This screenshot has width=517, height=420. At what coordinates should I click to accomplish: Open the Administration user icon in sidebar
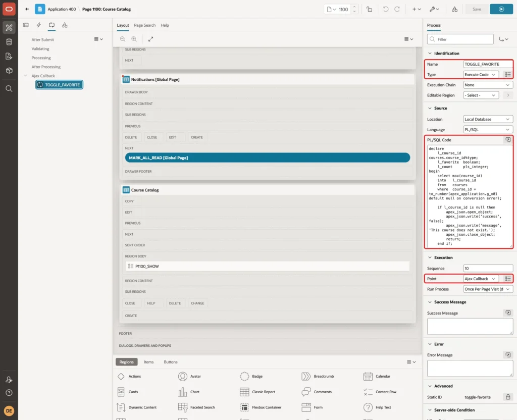coord(9,380)
